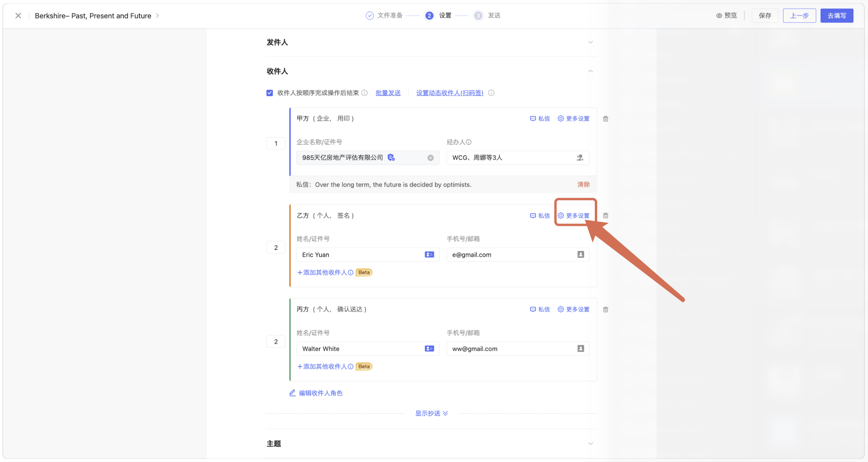Open address book icon for ww@gmail.com
This screenshot has width=868, height=462.
coord(580,348)
